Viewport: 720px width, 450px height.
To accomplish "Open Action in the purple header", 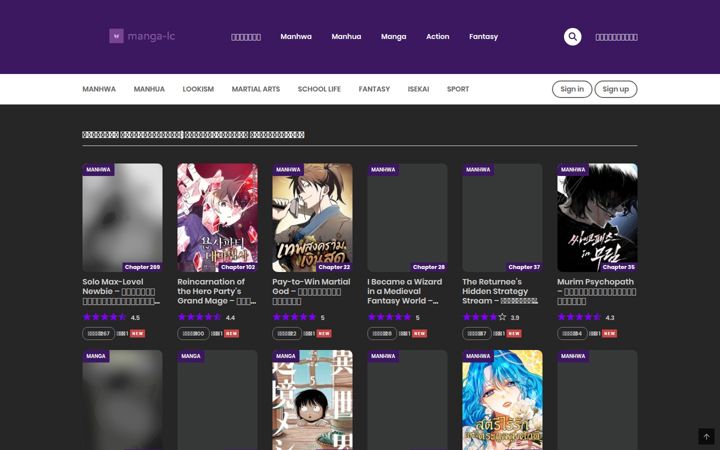I will (x=438, y=37).
